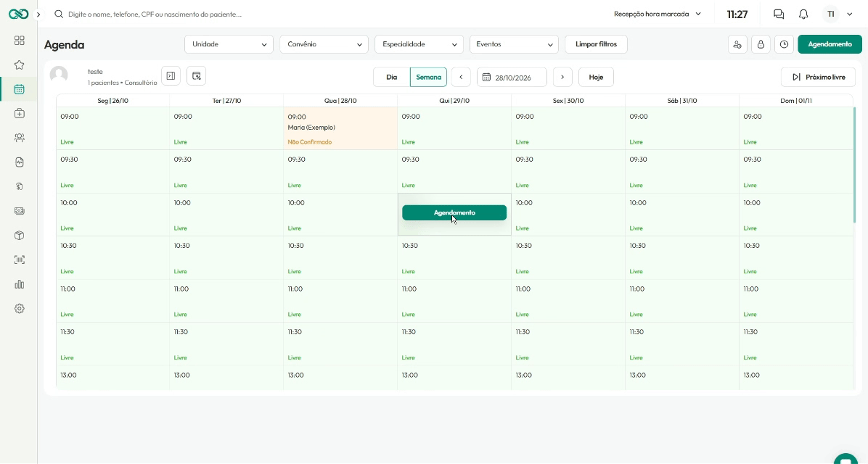The height and width of the screenshot is (464, 868).
Task: Switch to the Dia view tab
Action: click(x=392, y=77)
